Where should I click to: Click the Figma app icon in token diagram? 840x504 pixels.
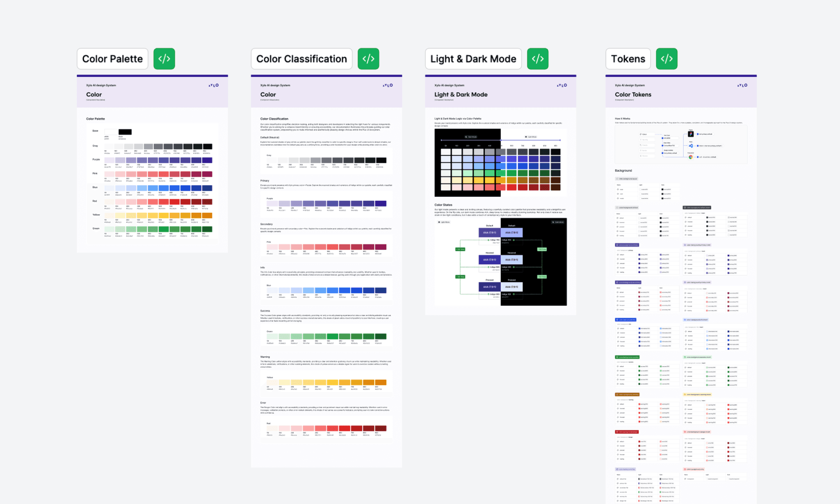[x=691, y=134]
